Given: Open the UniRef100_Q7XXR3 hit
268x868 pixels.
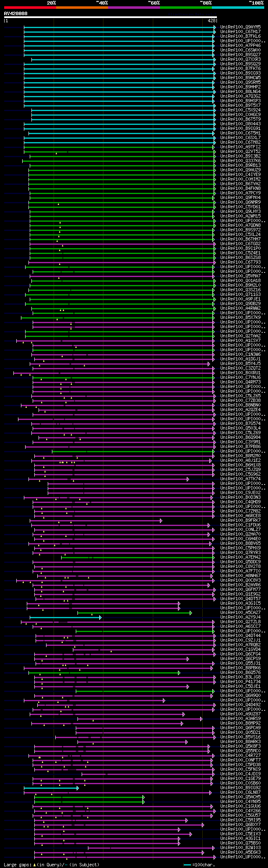Looking at the screenshot, I should coord(240,59).
